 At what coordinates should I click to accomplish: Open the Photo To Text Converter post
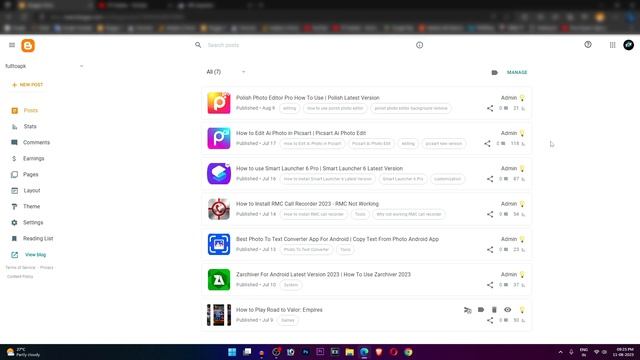[x=337, y=239]
